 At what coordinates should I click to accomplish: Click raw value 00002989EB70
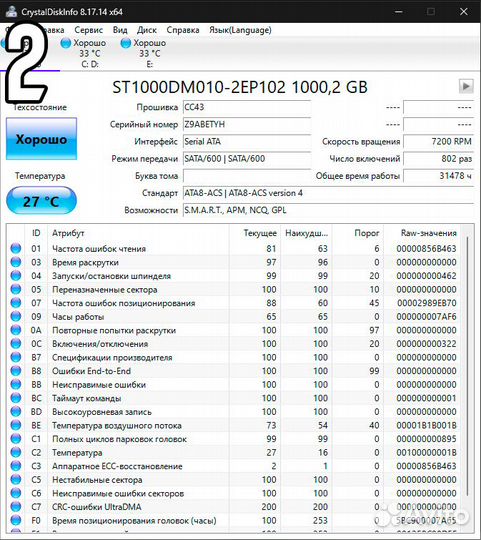[x=427, y=303]
